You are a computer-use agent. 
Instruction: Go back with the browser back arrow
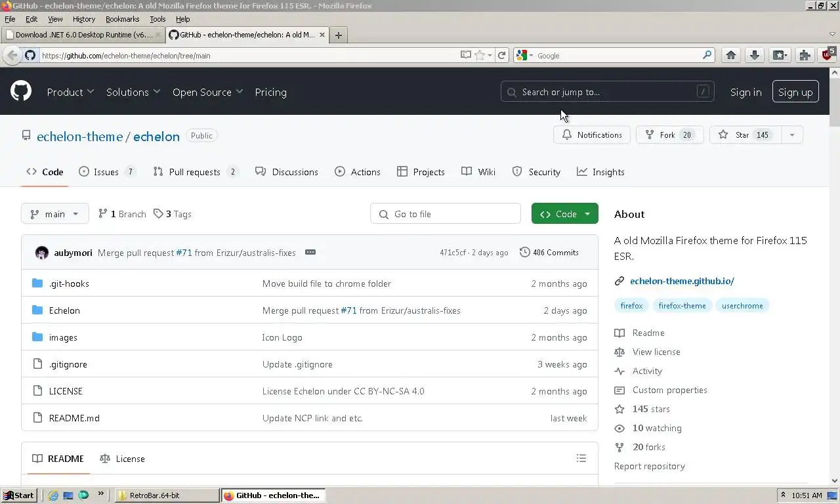click(x=12, y=55)
